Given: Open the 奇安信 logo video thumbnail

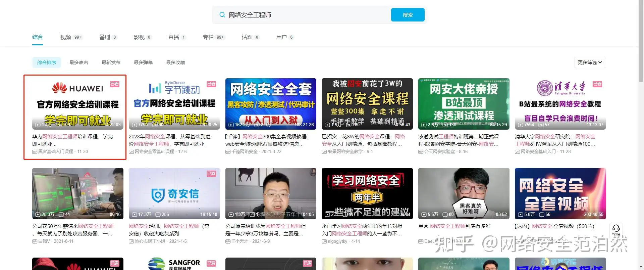Looking at the screenshot, I should click(174, 193).
